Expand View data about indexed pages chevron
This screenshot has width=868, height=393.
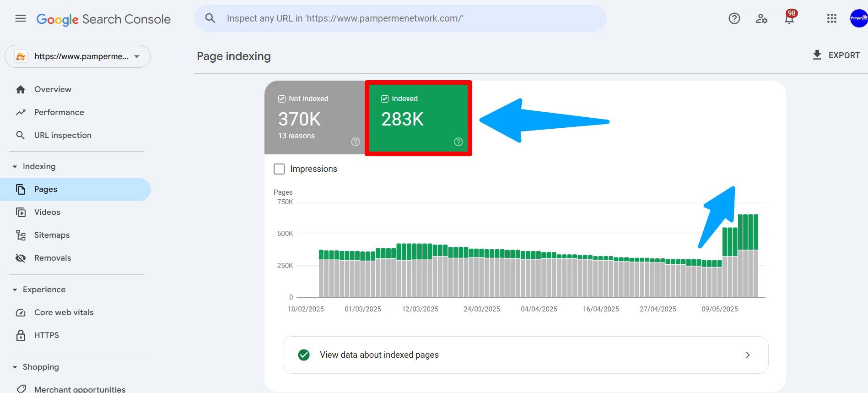[748, 355]
